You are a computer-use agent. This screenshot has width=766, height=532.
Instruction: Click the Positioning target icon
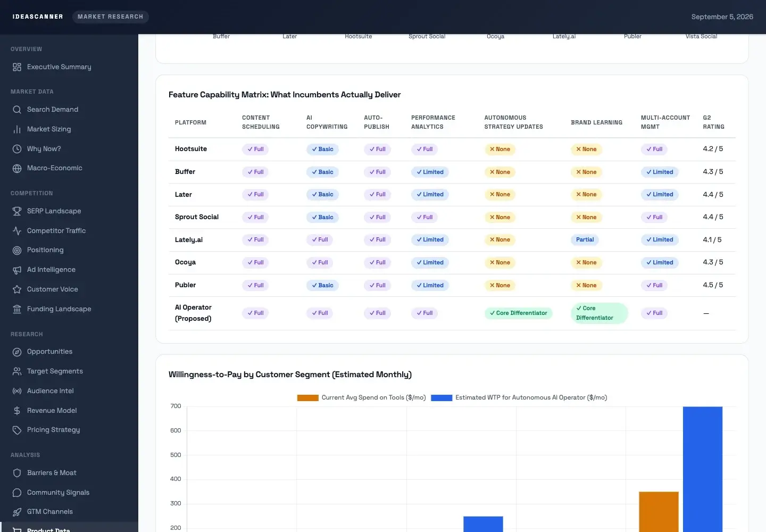pyautogui.click(x=17, y=250)
